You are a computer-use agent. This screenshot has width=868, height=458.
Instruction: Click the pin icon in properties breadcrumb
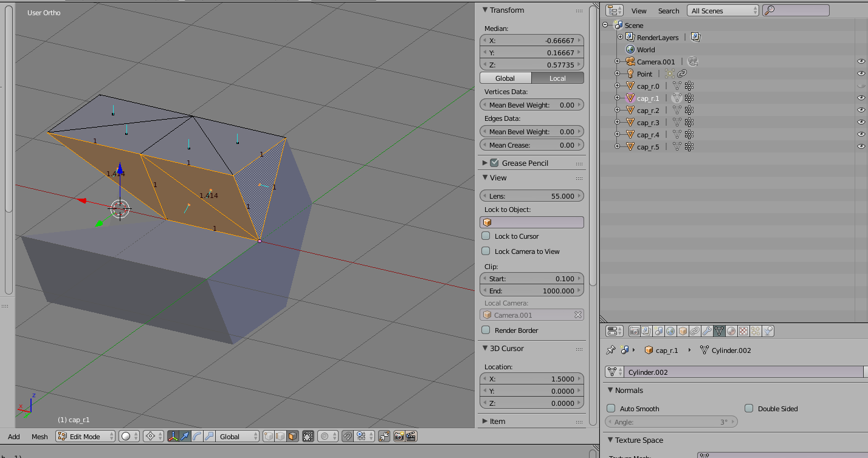[x=611, y=350]
